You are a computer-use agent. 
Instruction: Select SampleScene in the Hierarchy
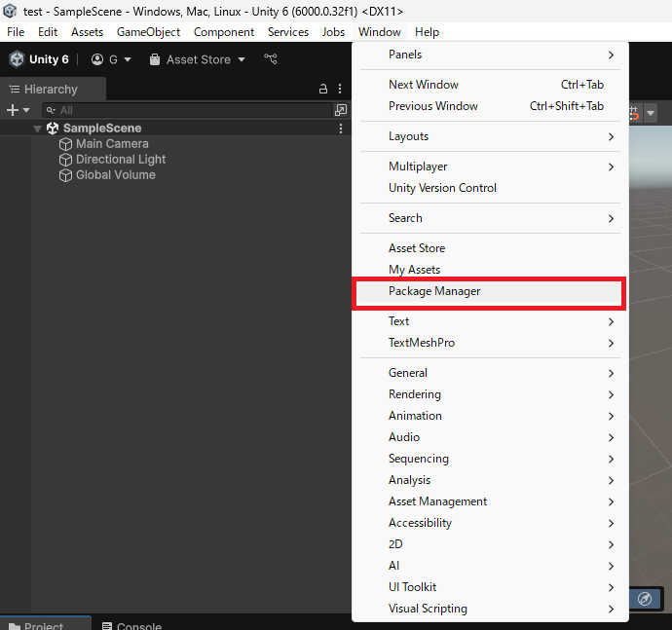[x=102, y=129]
